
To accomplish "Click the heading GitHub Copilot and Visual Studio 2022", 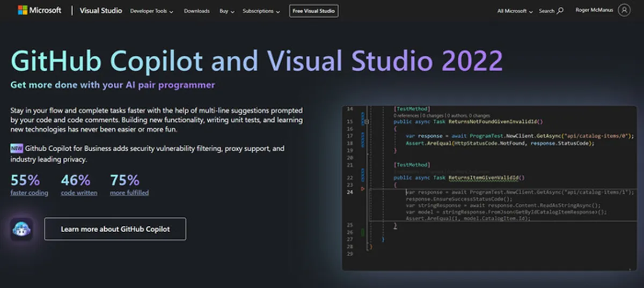I will (257, 61).
